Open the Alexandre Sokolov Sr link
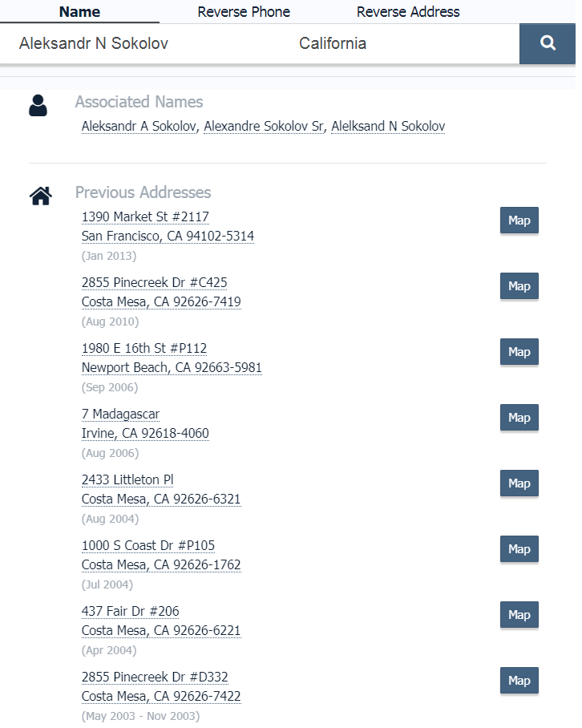The width and height of the screenshot is (582, 728). 264,127
